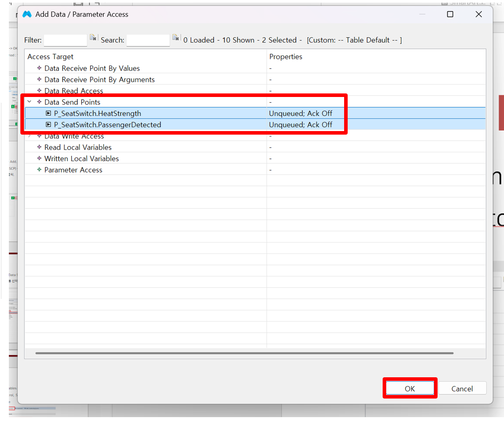Click Unqueued; Ack Off for HeatStrength
Viewport: 504px width, 422px height.
(300, 113)
